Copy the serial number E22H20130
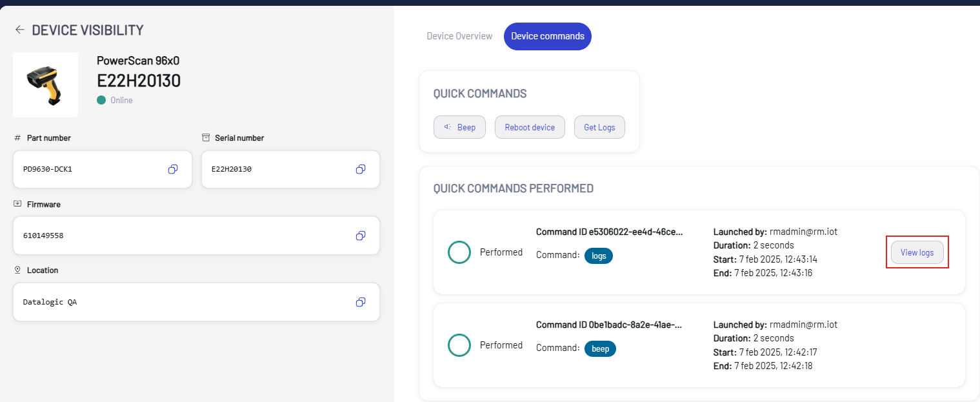 coord(360,169)
